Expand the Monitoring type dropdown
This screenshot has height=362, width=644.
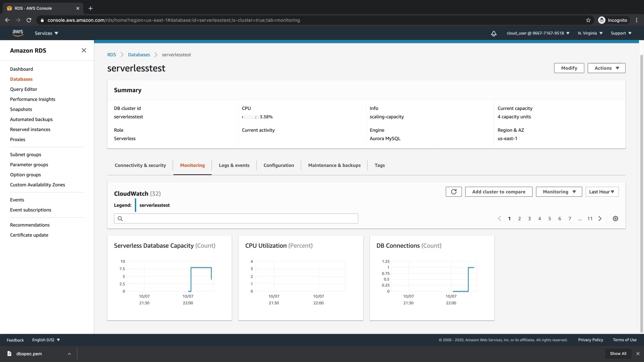tap(559, 192)
